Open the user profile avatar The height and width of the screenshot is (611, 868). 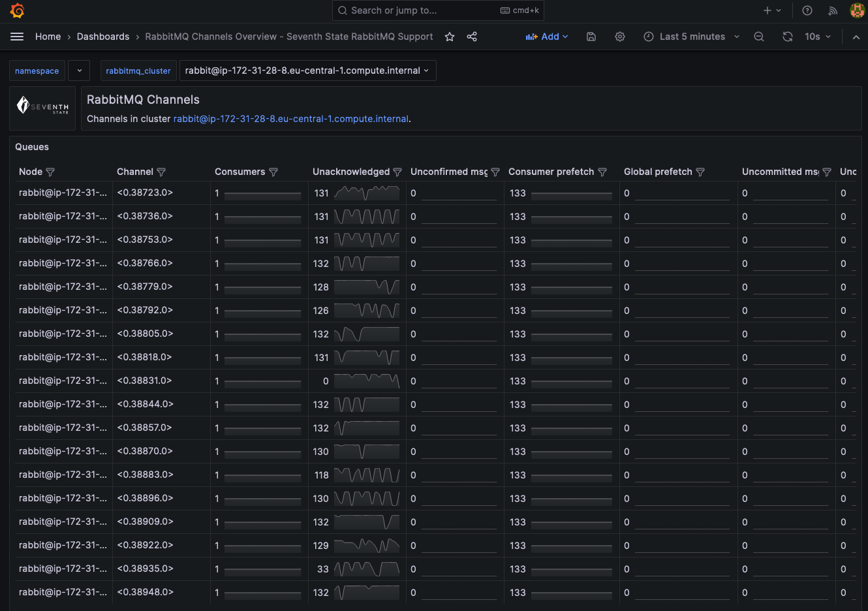point(858,10)
